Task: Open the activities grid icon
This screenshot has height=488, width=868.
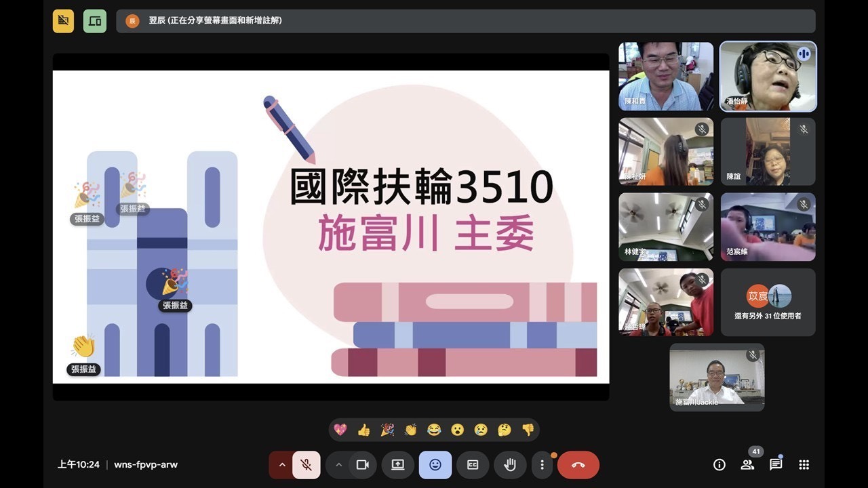Action: [x=804, y=465]
